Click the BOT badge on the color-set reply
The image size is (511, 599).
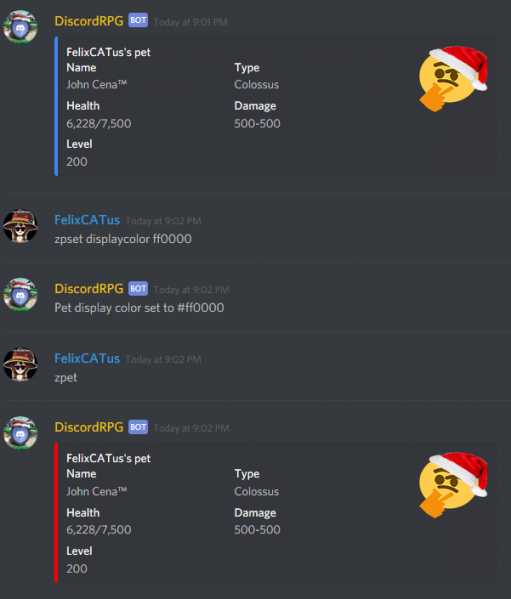[138, 288]
